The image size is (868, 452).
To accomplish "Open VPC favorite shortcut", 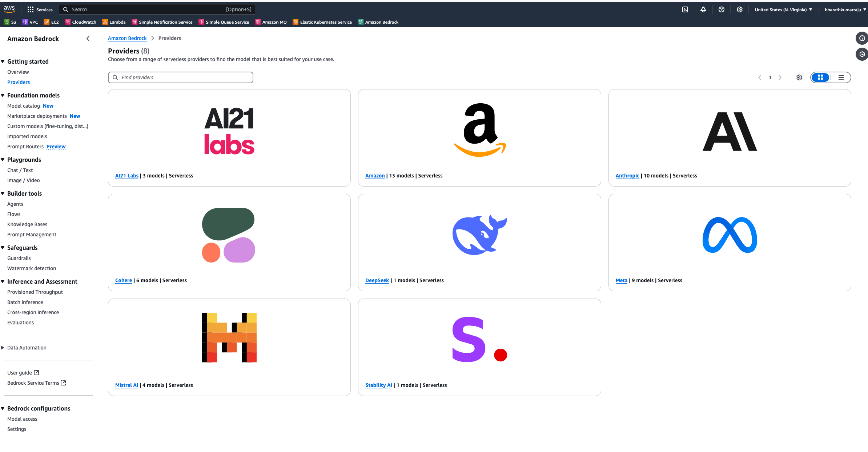I will tap(30, 22).
